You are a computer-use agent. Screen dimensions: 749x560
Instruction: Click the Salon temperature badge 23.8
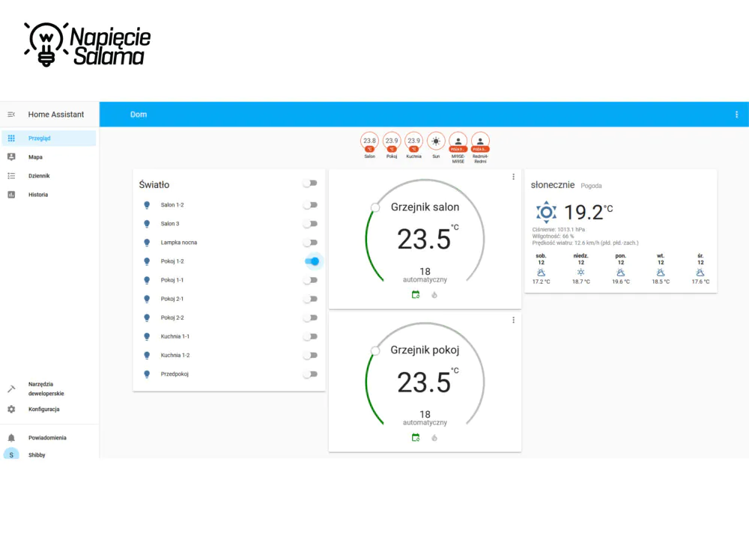[369, 141]
